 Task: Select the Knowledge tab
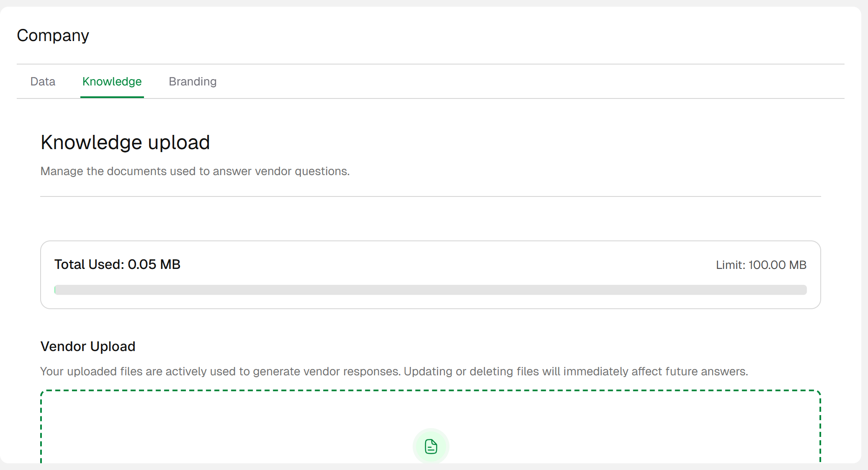click(112, 81)
